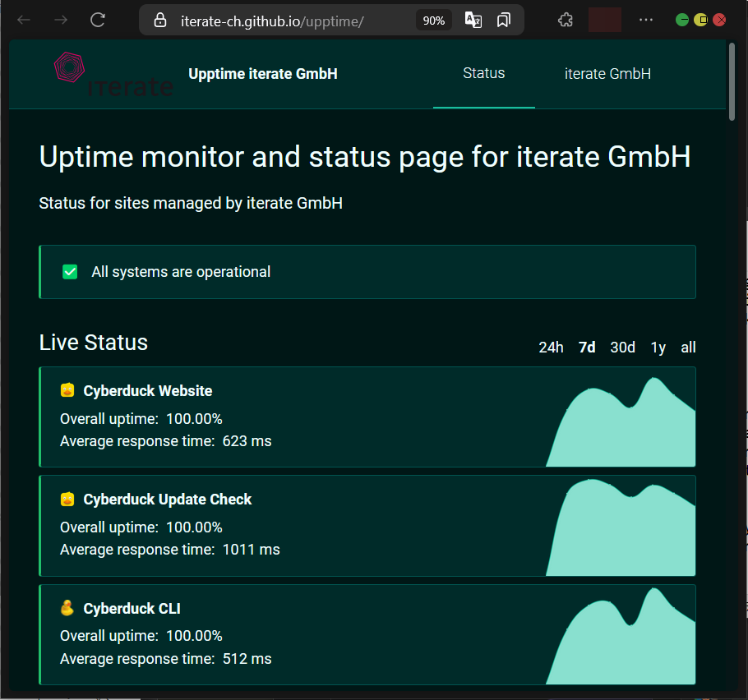Maximize the window with the yellow button
Viewport: 748px width, 700px height.
pos(701,20)
